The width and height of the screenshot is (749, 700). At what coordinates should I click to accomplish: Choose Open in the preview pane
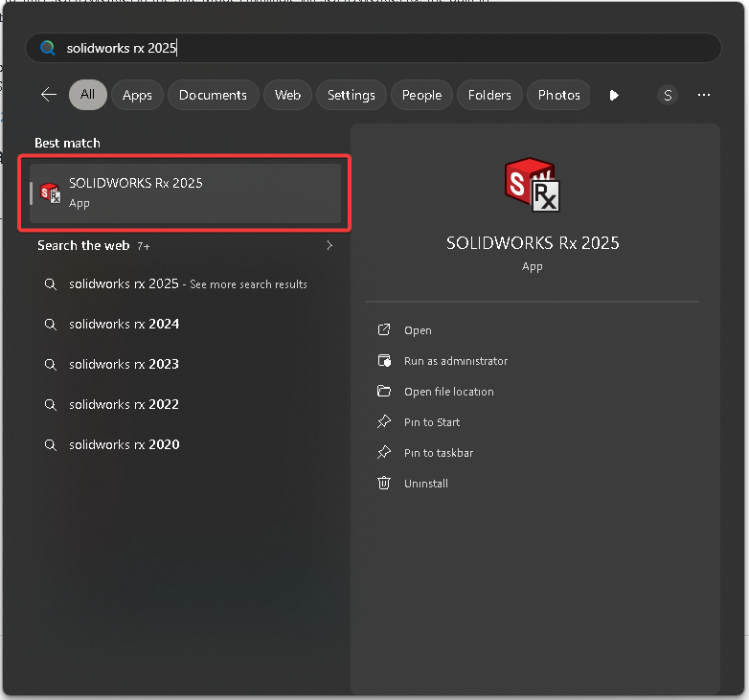tap(418, 330)
